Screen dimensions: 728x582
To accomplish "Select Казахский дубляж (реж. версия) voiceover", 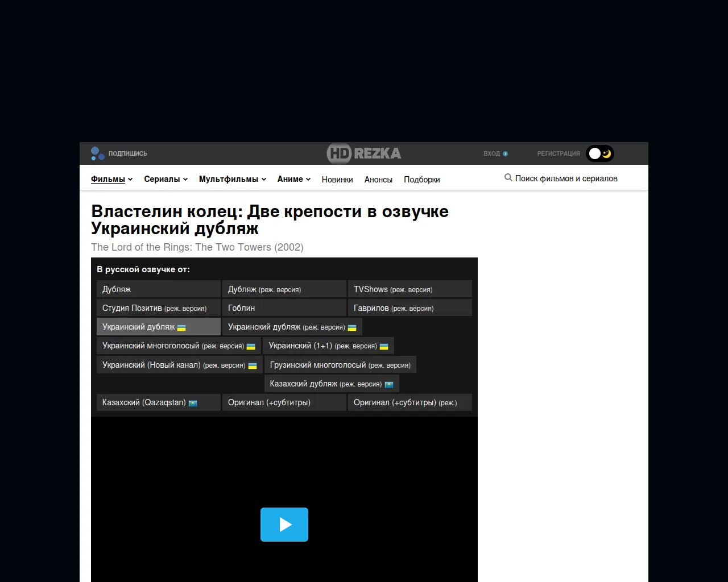I will click(x=332, y=384).
